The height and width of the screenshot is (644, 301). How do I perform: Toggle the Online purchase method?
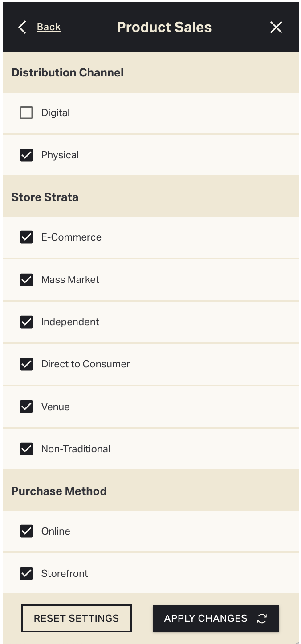[26, 531]
